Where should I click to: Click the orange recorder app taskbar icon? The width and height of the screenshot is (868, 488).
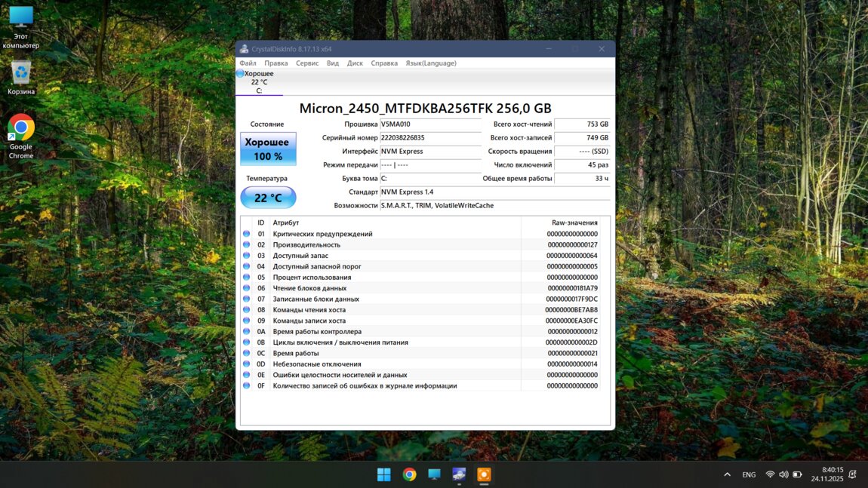pos(484,474)
